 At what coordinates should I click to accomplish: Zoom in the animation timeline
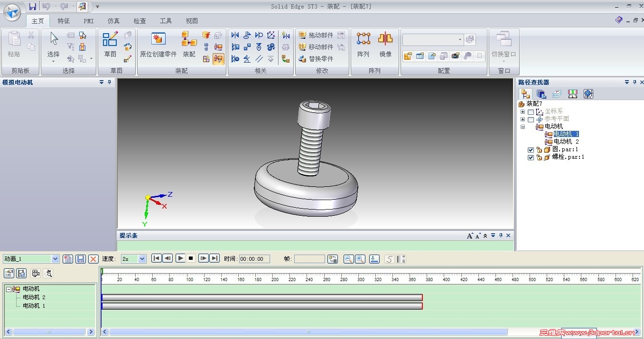tap(360, 259)
